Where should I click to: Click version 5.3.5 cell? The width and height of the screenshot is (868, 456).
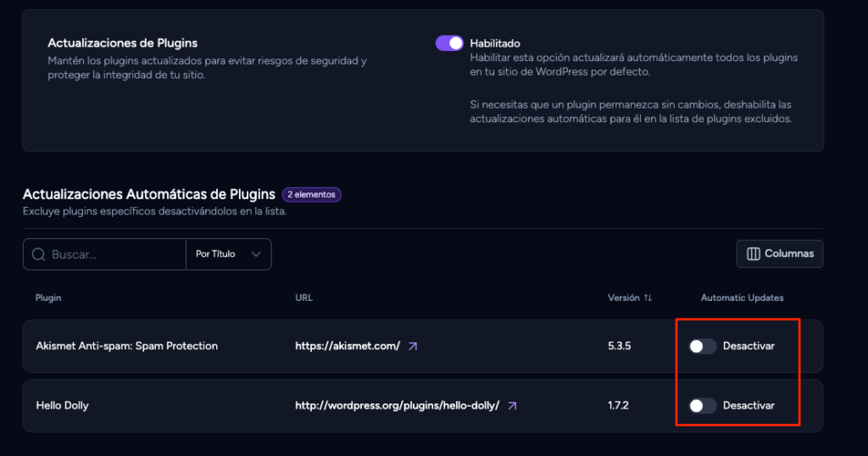coord(620,346)
